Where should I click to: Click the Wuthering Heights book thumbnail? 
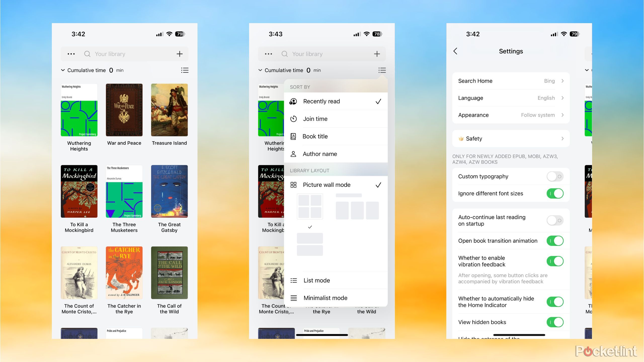[x=79, y=110]
